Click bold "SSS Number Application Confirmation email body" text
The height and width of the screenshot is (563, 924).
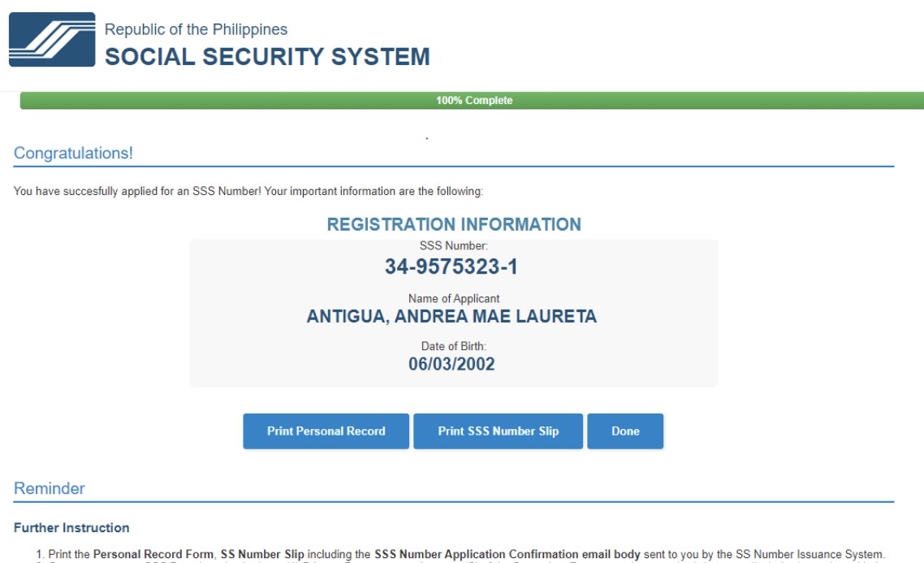click(x=507, y=554)
